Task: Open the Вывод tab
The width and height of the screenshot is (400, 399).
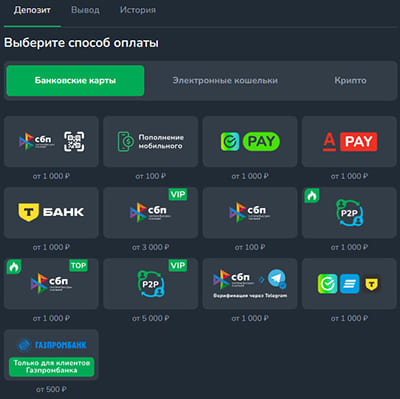Action: pos(85,10)
